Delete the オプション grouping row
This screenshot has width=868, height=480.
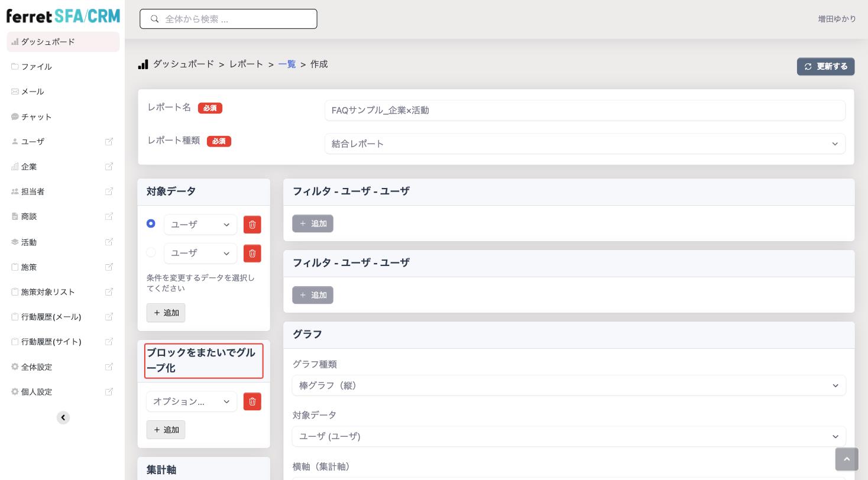(x=252, y=401)
